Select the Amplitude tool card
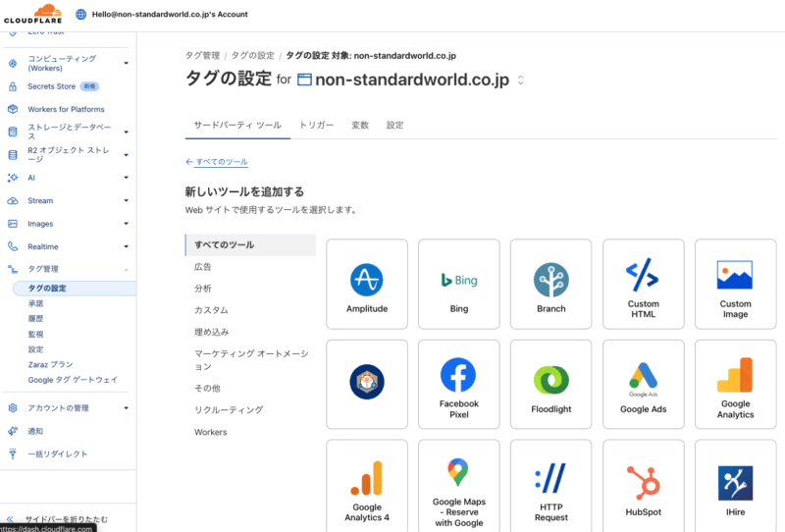785x532 pixels. (x=367, y=284)
